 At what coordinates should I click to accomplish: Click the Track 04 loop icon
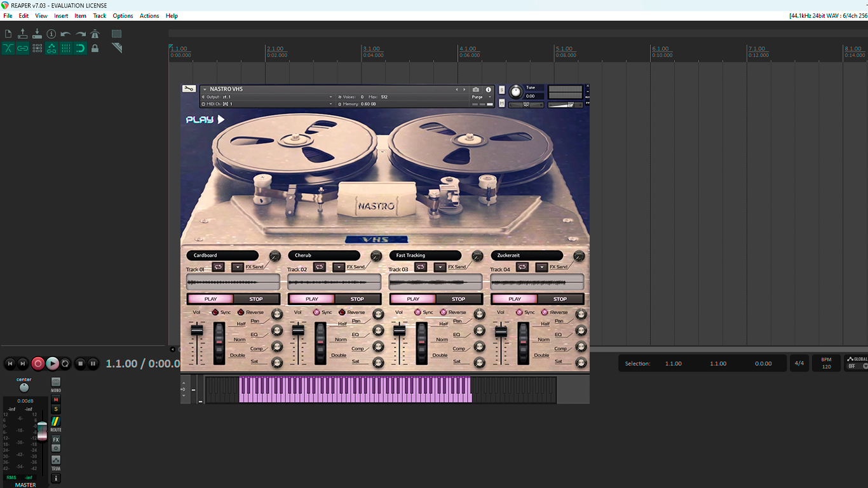tap(522, 267)
